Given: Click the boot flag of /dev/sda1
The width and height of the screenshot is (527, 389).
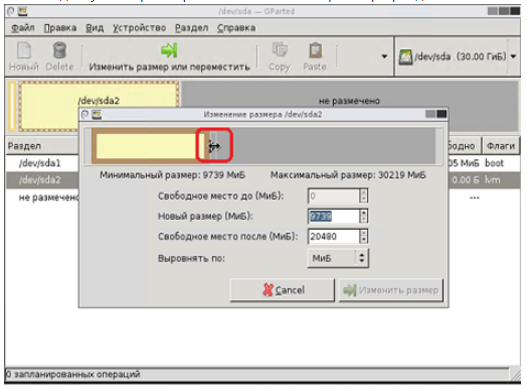Looking at the screenshot, I should (x=494, y=163).
